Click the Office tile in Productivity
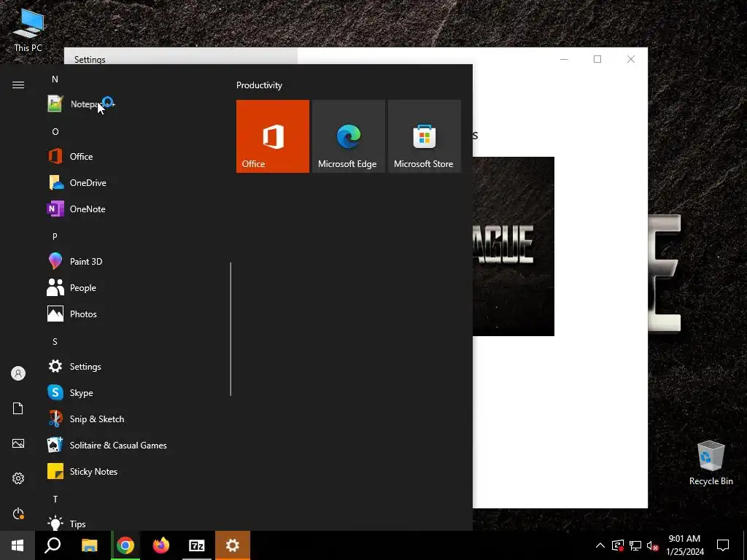The width and height of the screenshot is (747, 560). tap(273, 136)
